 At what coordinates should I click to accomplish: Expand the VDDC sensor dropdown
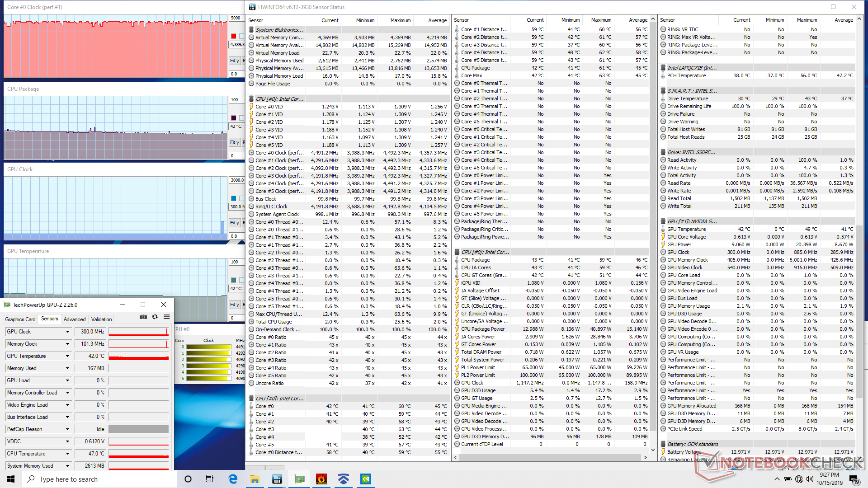tap(67, 441)
